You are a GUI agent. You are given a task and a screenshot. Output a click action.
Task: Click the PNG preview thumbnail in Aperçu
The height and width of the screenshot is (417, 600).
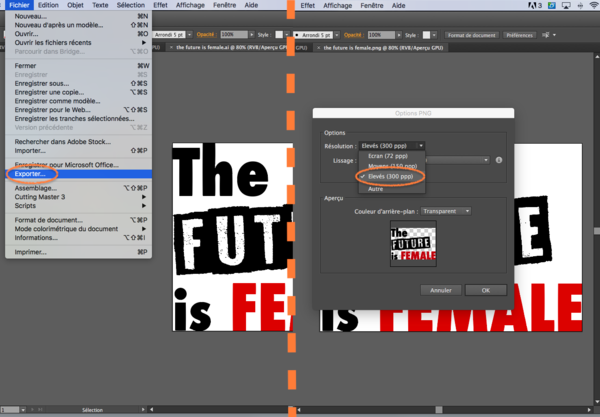(x=412, y=243)
